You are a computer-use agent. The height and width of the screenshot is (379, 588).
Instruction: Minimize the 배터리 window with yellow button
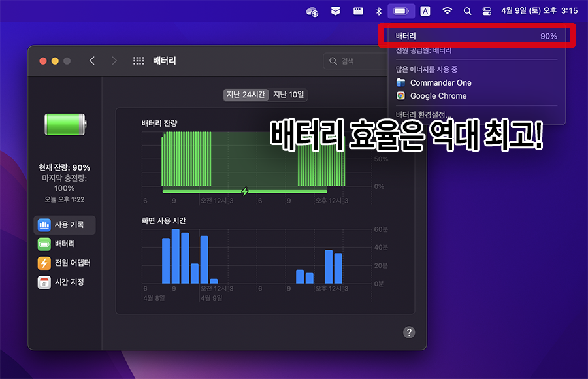[x=55, y=61]
